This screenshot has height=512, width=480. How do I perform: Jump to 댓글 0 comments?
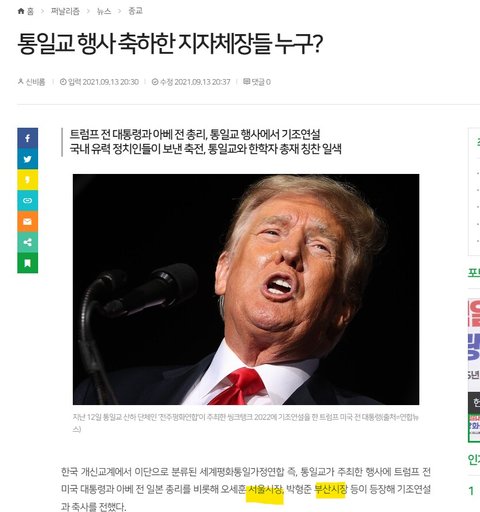(x=257, y=82)
